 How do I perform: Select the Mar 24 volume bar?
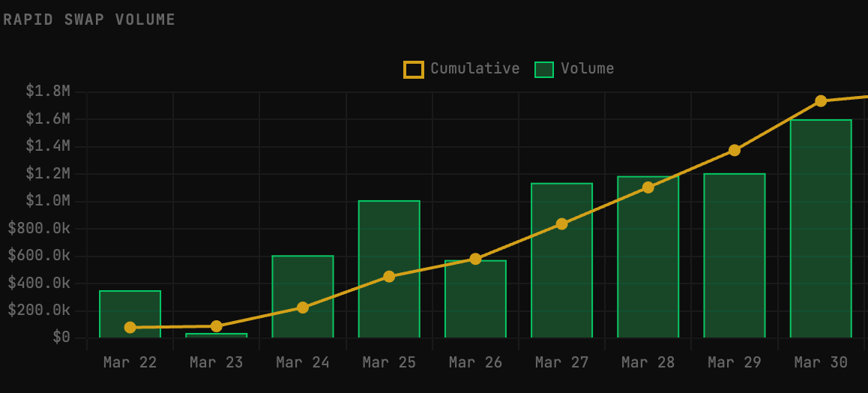pos(303,296)
